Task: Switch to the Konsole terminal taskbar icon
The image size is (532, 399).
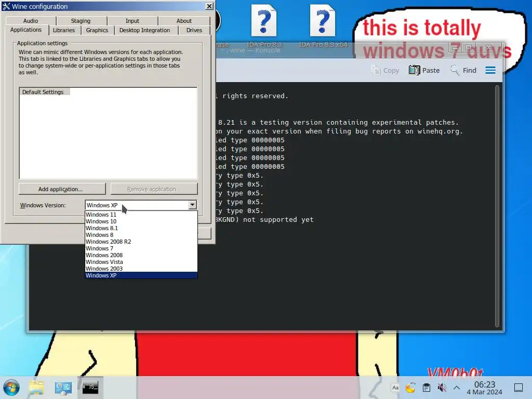Action: coord(90,388)
